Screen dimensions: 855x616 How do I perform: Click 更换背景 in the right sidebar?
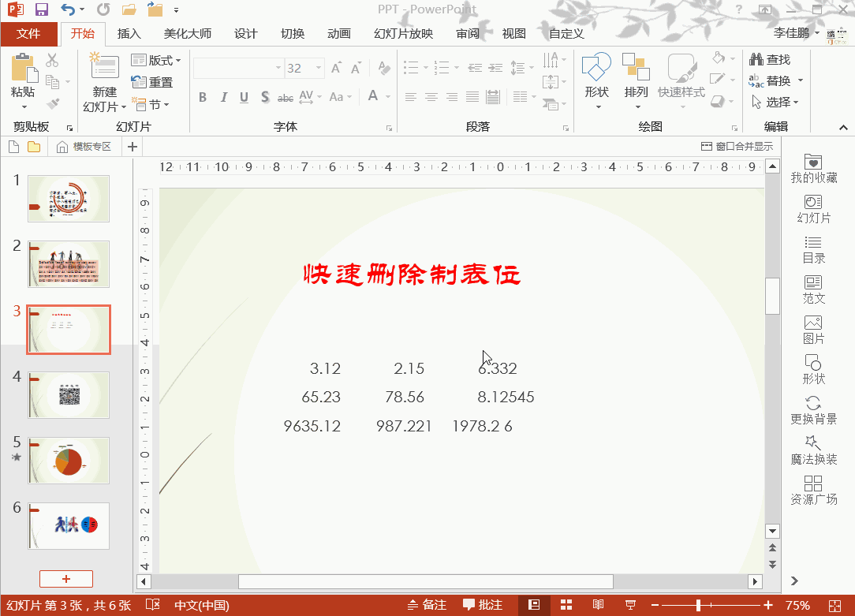tap(813, 410)
